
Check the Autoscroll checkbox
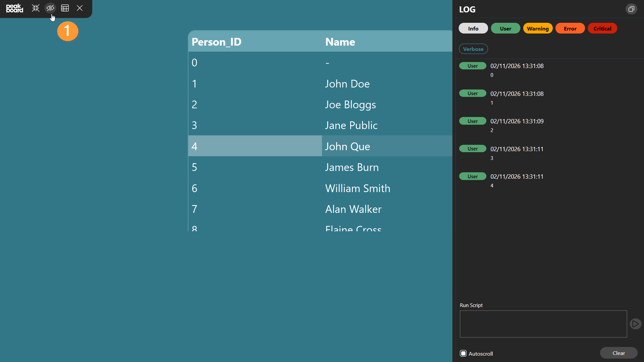click(x=463, y=353)
